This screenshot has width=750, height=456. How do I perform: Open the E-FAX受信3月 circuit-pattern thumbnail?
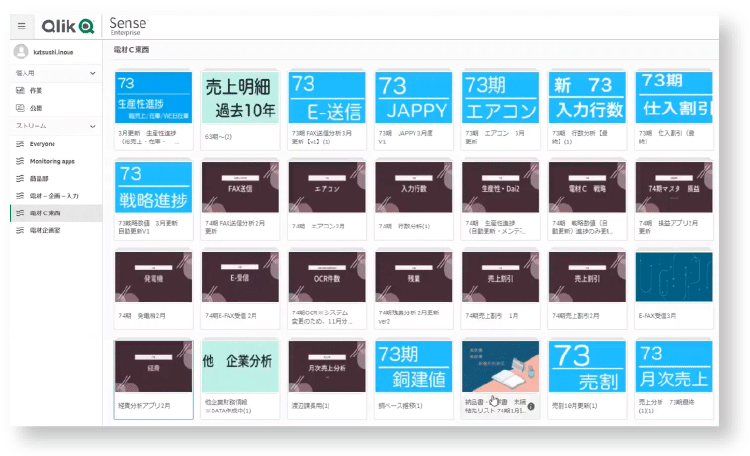(674, 277)
